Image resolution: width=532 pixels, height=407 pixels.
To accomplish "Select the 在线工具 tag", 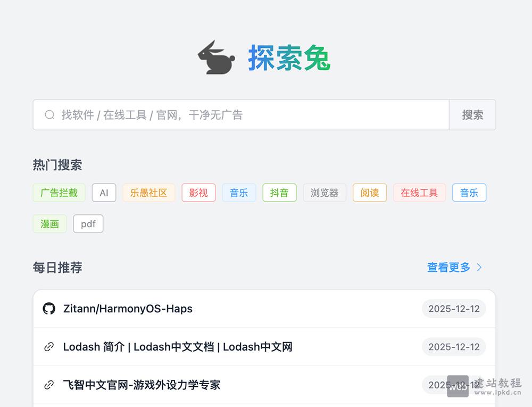I will [x=419, y=193].
